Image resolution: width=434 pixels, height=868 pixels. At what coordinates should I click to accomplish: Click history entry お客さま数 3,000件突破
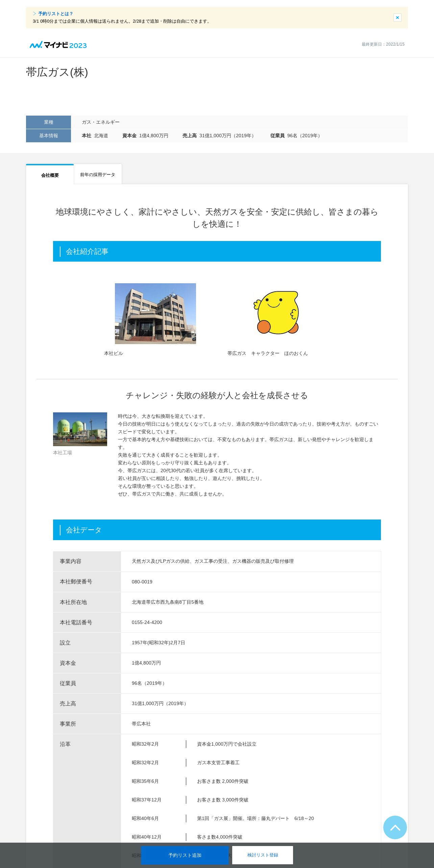(x=223, y=800)
